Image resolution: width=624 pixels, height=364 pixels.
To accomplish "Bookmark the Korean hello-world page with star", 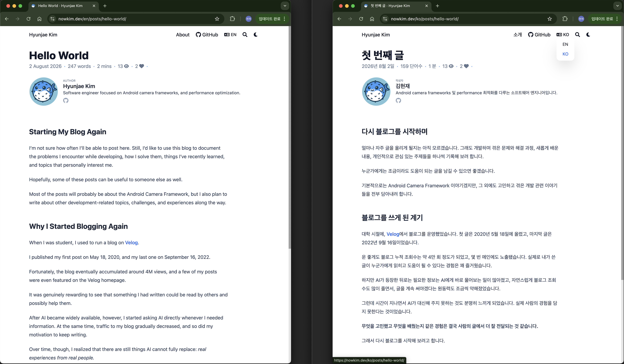I will point(550,19).
